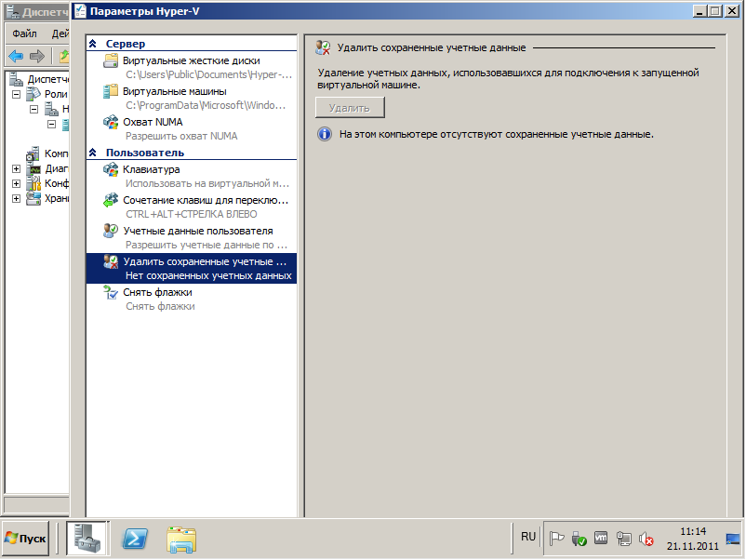Click the Компоненты node icon in Server Manager
746x560 pixels.
pos(33,153)
